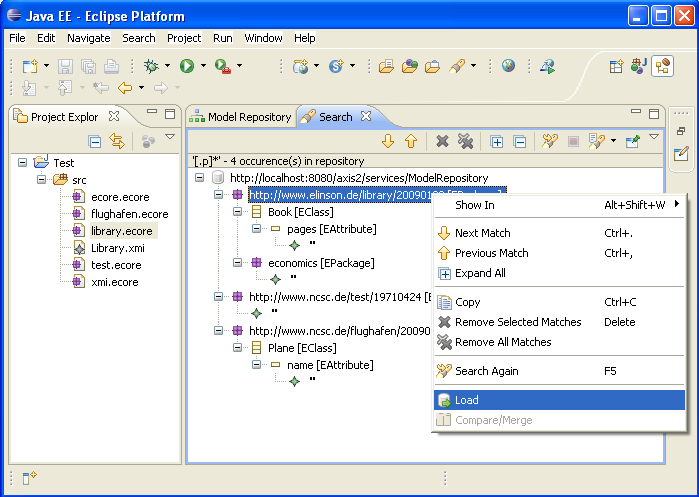Screen dimensions: 699x497
Task: Choose Next Match in context menu
Action: pos(559,233)
